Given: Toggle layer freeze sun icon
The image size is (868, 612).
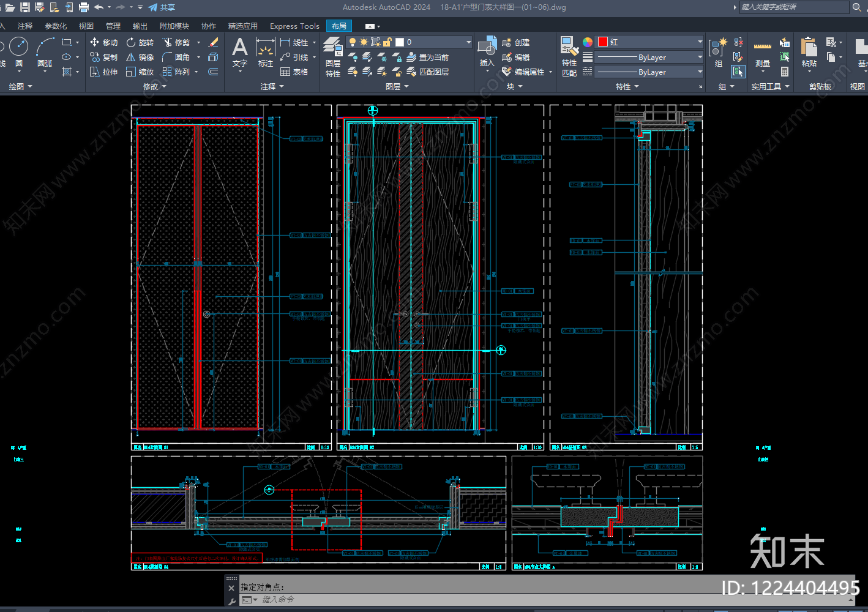Looking at the screenshot, I should pos(364,42).
